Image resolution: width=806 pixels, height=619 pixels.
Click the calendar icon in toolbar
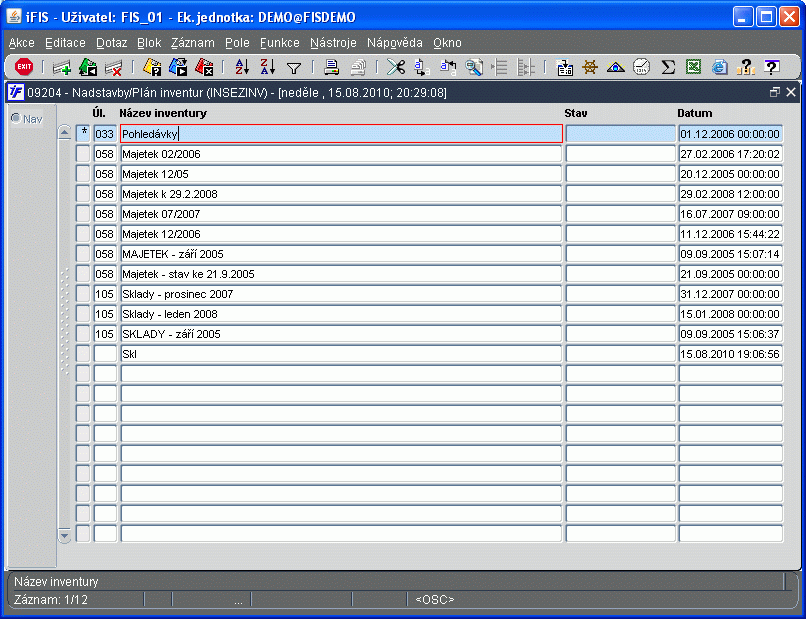564,67
